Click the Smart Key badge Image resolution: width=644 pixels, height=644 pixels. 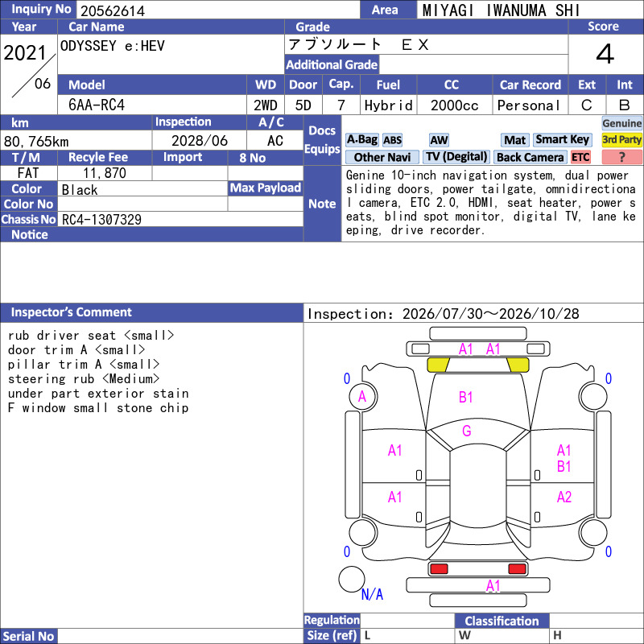pos(562,139)
